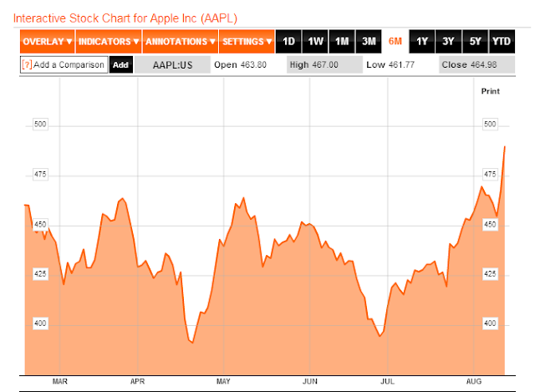535x392 pixels.
Task: Click the right 400 price axis label
Action: [490, 323]
